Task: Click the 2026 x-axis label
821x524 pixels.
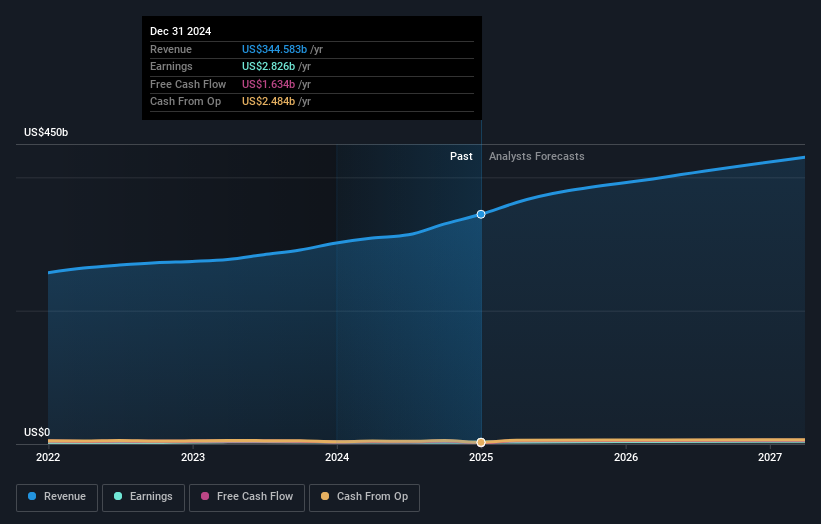Action: pyautogui.click(x=626, y=457)
